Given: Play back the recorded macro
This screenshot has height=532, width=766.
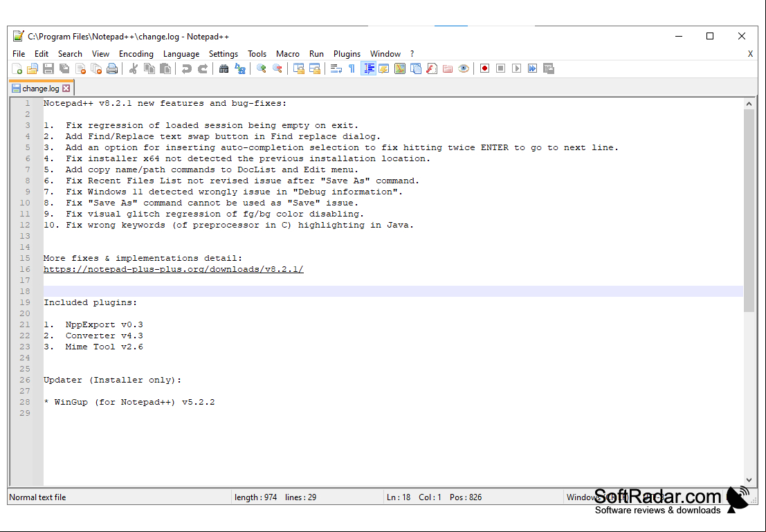Looking at the screenshot, I should tap(516, 69).
